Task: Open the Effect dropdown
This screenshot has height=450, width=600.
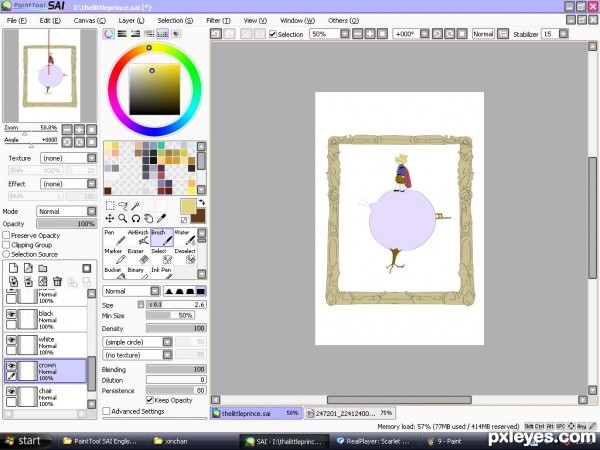Action: pyautogui.click(x=68, y=184)
